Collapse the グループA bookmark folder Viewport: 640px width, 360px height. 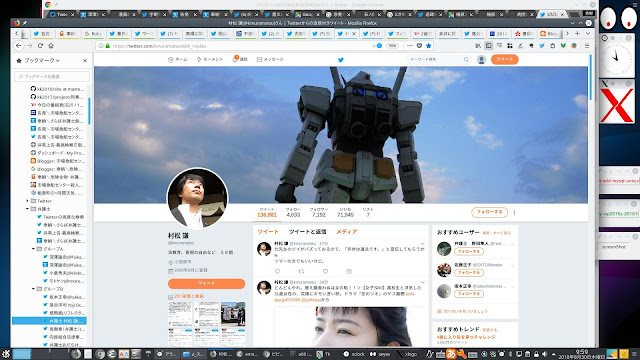[33, 249]
